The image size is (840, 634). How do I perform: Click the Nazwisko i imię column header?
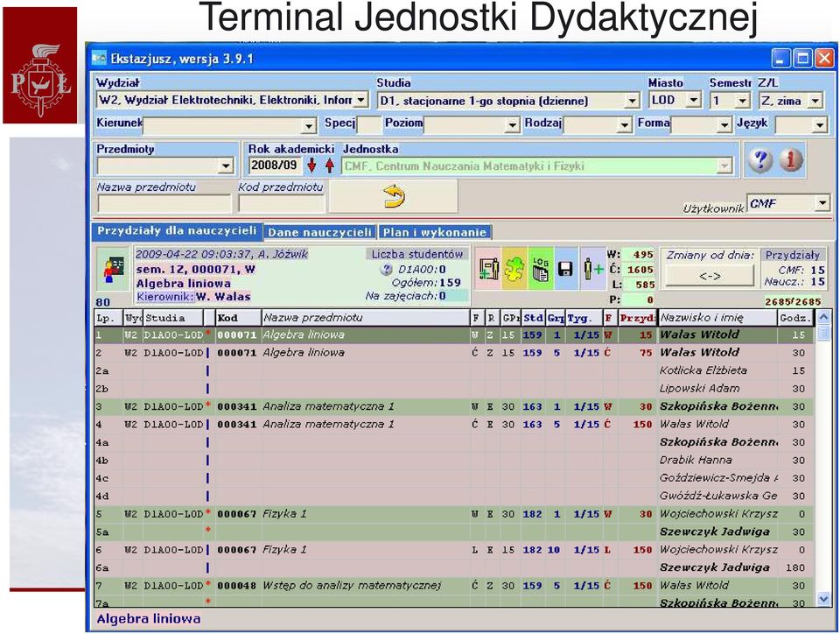[x=717, y=318]
